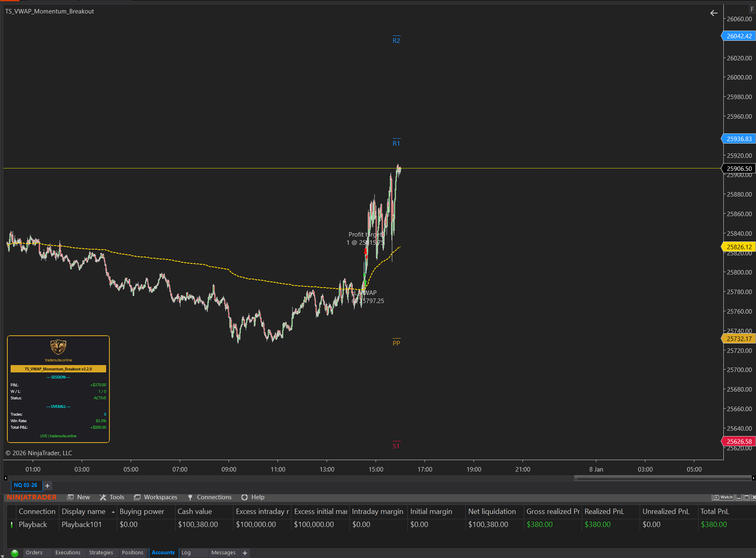Click the R2 pivot label
Image resolution: width=756 pixels, height=558 pixels.
pos(396,40)
